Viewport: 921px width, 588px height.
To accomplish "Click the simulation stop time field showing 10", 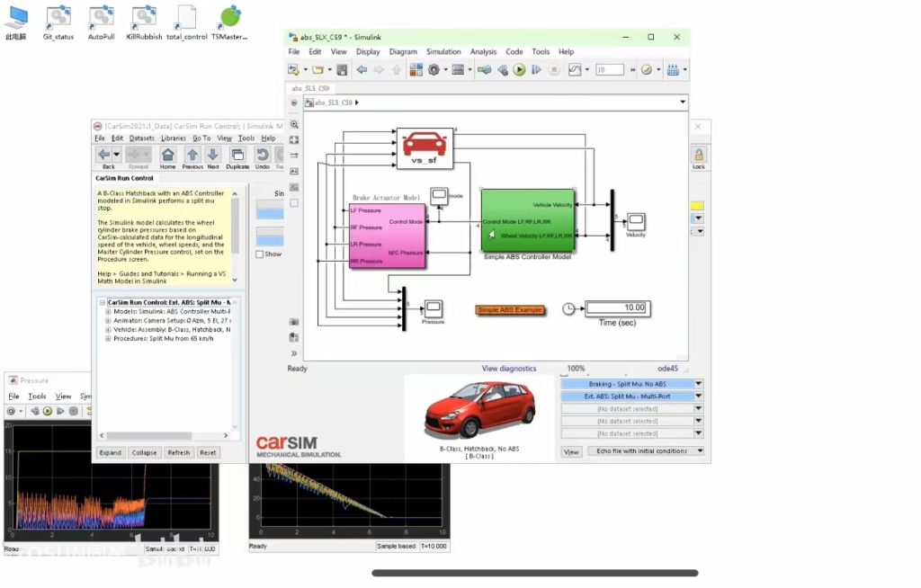I will point(610,68).
